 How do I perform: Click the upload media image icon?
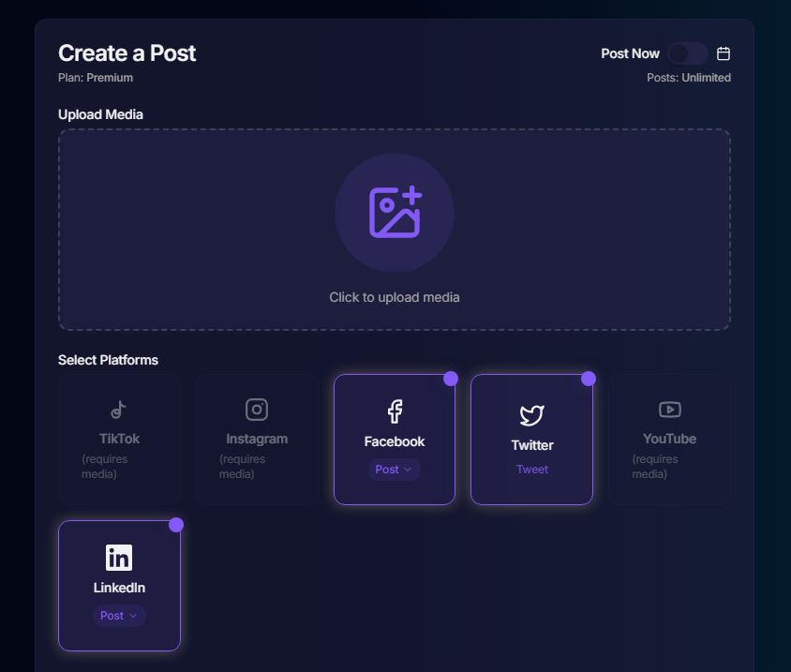tap(395, 212)
